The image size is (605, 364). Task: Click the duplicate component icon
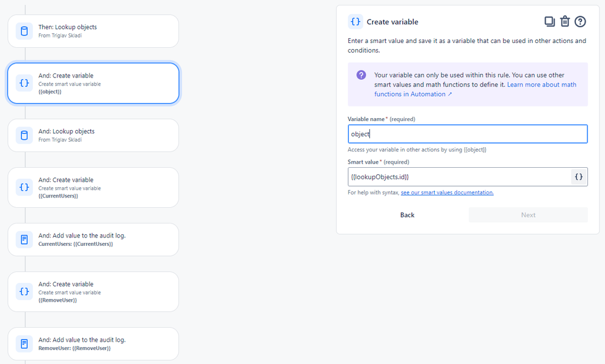(x=549, y=22)
